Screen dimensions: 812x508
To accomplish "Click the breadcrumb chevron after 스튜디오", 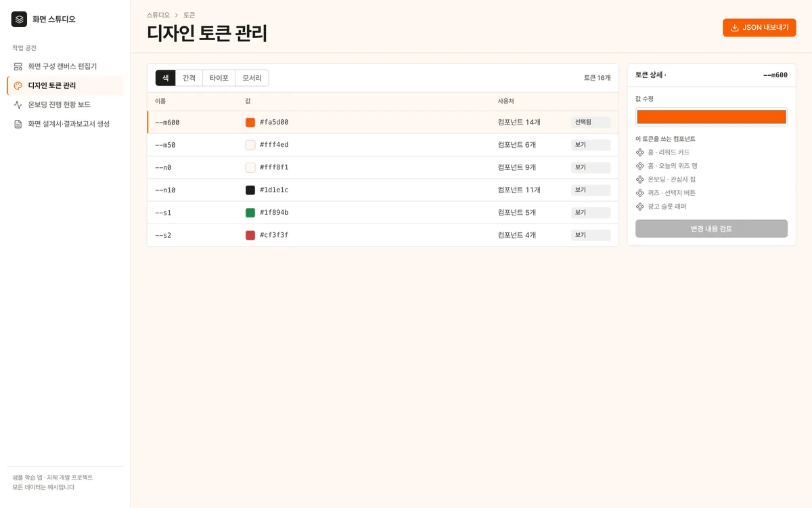I will [x=177, y=15].
